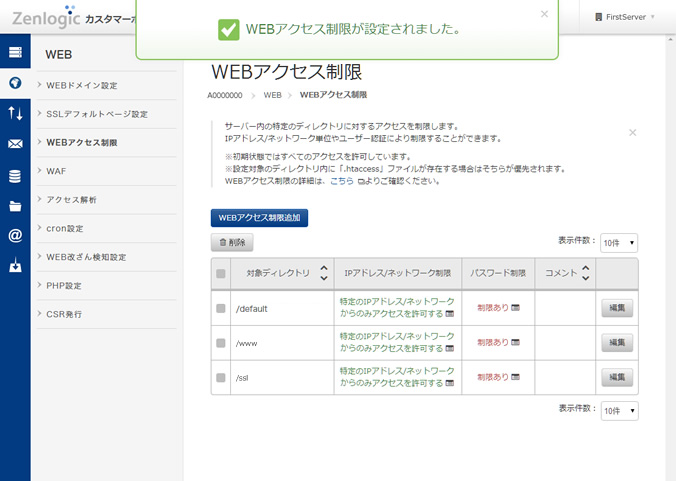This screenshot has width=676, height=481.
Task: Click the details icon for /ssl IP restriction
Action: tap(450, 383)
